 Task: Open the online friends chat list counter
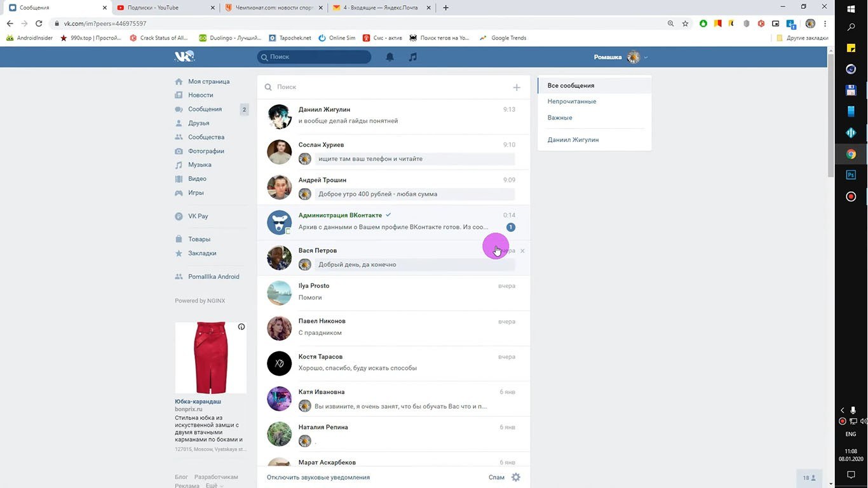point(809,478)
